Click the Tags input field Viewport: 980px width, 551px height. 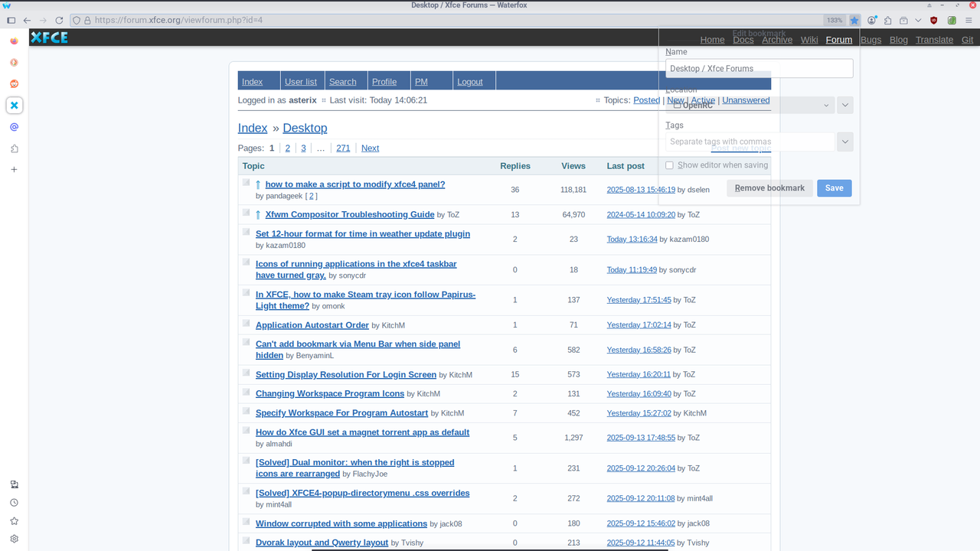pos(750,142)
